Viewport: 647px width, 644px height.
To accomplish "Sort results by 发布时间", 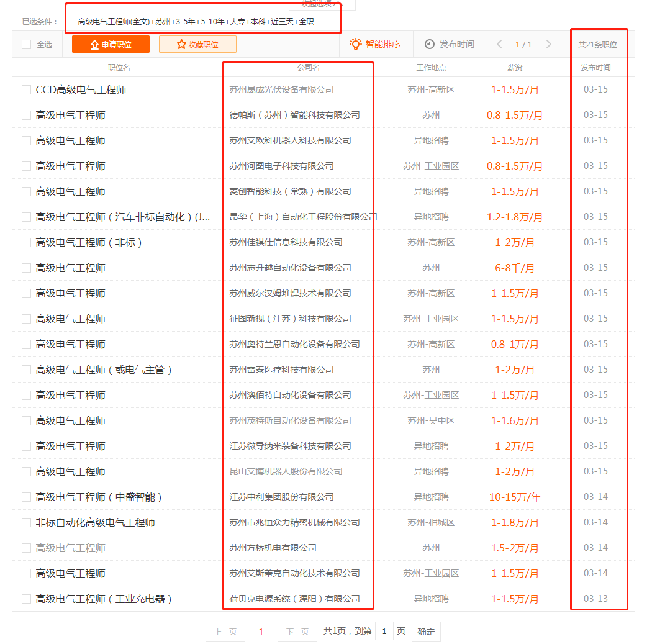I will 450,44.
